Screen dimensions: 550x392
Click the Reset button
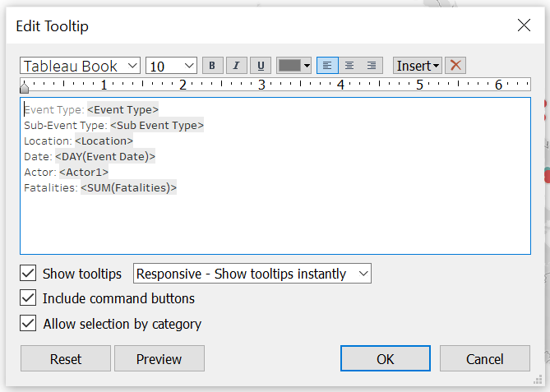point(66,358)
